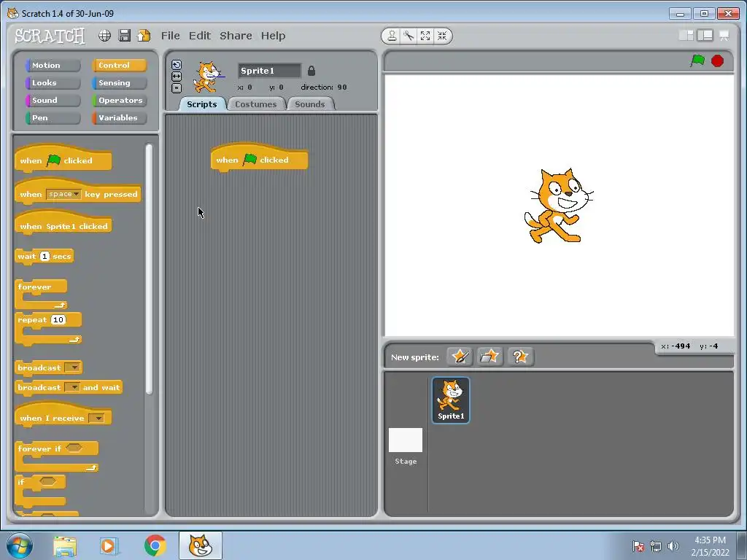Choose new sprite from file

489,357
